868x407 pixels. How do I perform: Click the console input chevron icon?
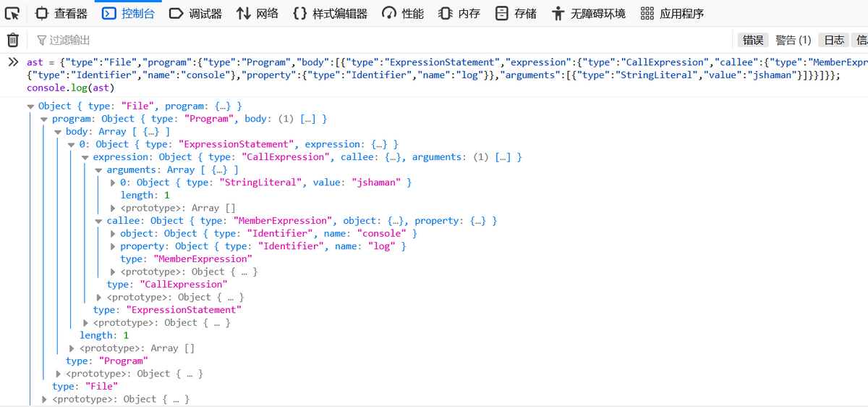13,62
